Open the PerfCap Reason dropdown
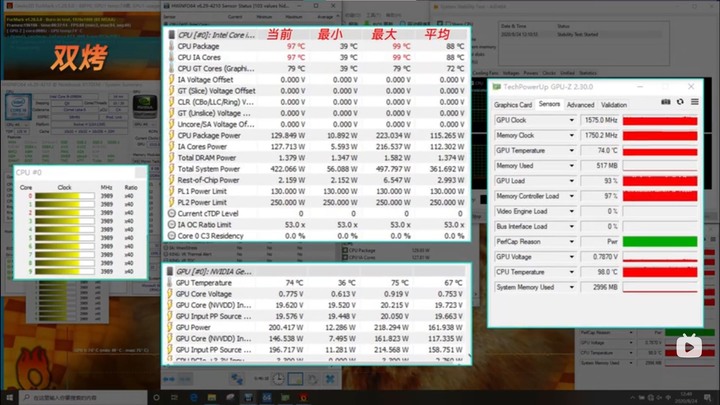Screen dimensions: 720x405 (571, 242)
